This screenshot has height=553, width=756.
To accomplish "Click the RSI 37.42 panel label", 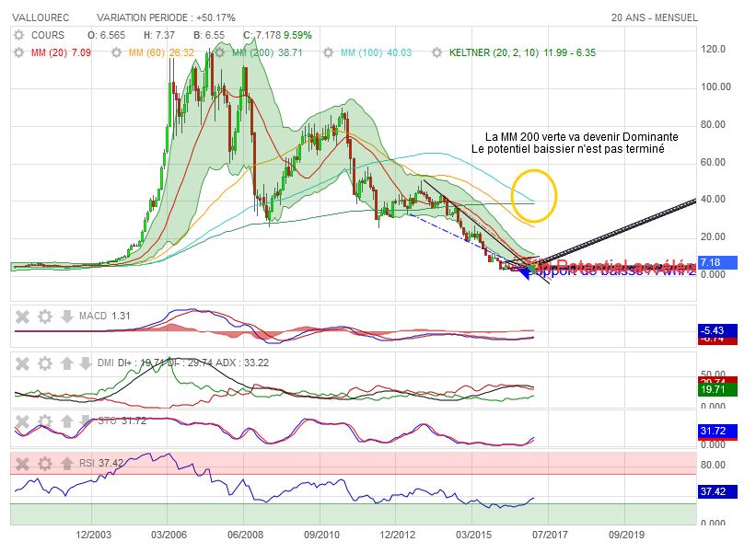I will 101,464.
